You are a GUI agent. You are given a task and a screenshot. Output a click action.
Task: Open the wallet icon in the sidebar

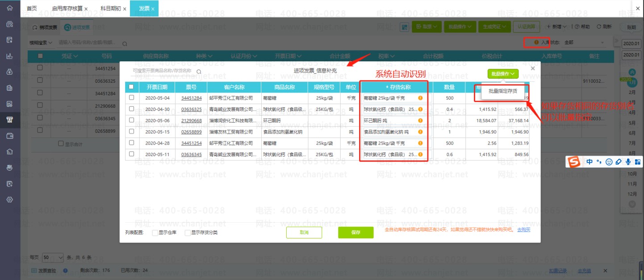(9, 136)
